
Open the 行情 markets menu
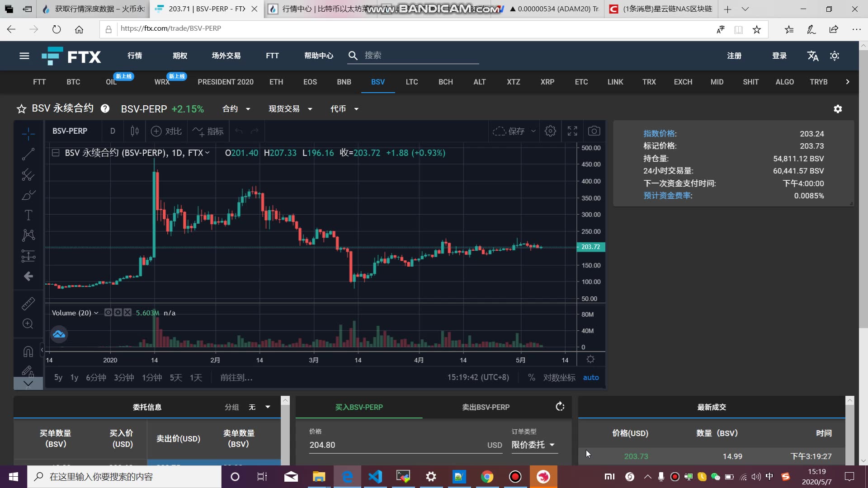click(135, 56)
